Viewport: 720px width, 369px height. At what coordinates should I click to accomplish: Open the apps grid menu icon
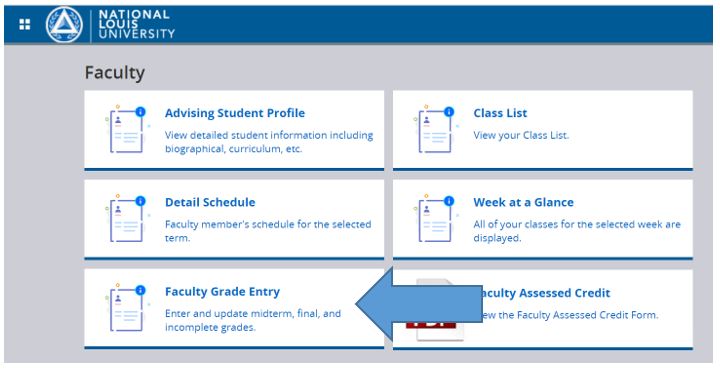coord(25,24)
